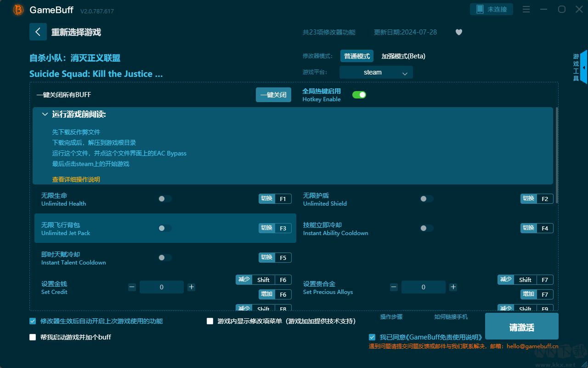Click the Set Credit value field
This screenshot has width=588, height=368.
pos(162,287)
